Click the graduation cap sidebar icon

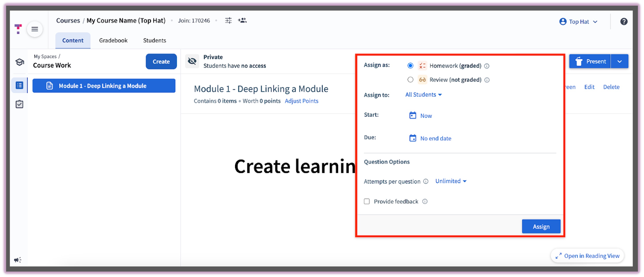[x=19, y=62]
